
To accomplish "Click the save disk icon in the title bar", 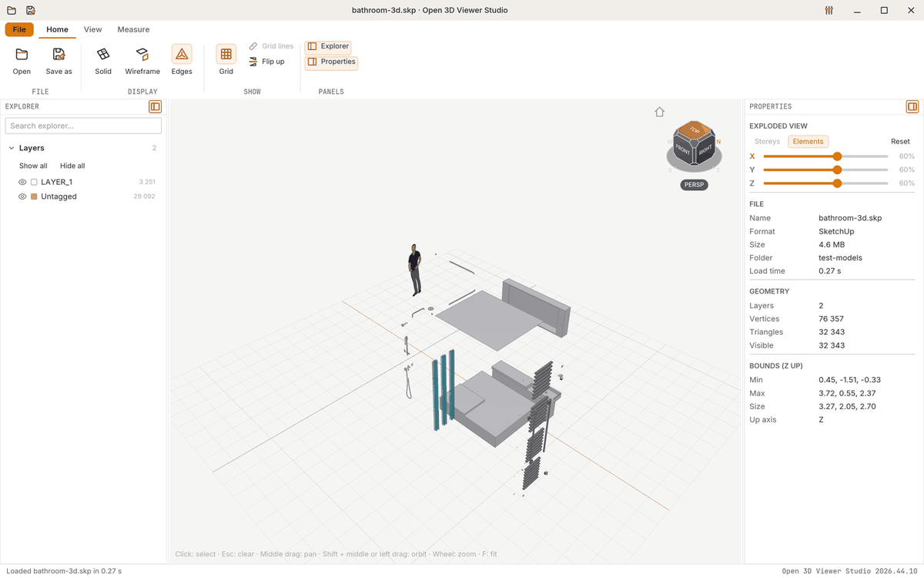I will [x=30, y=10].
